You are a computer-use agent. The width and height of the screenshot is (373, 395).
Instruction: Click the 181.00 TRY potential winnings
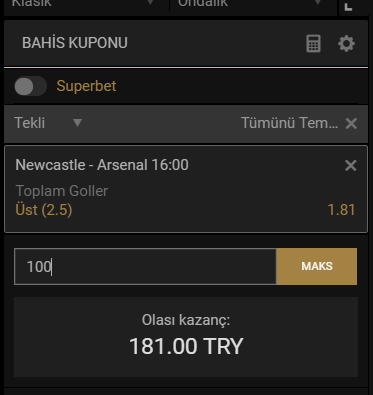point(186,346)
